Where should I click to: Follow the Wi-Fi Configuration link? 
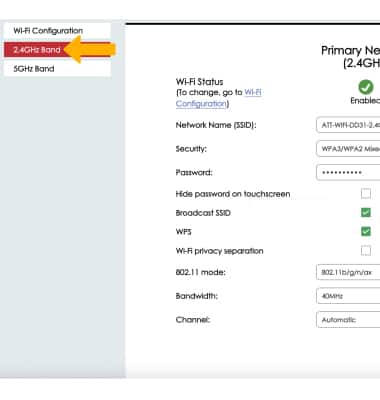pos(219,98)
